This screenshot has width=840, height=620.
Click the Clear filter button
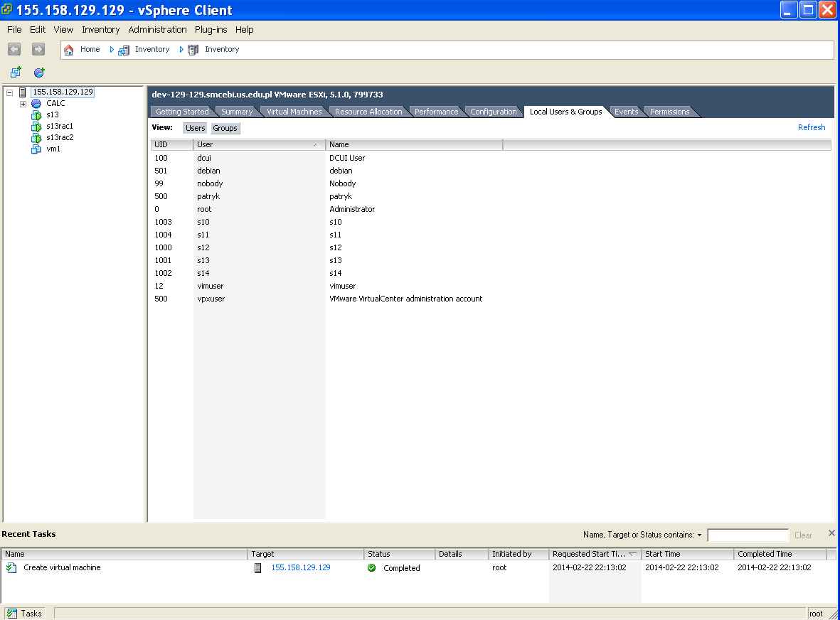point(803,535)
